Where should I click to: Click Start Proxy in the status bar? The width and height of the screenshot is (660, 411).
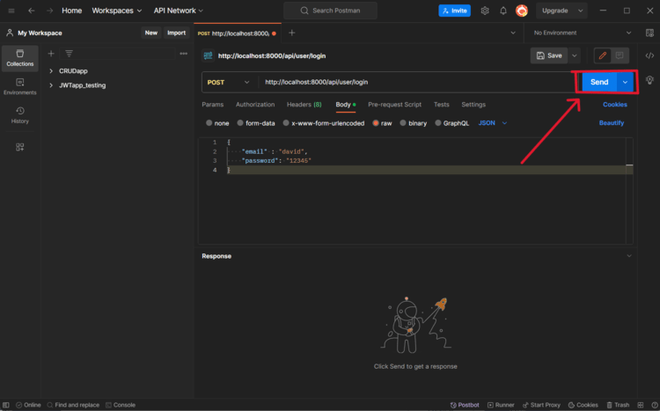point(541,405)
